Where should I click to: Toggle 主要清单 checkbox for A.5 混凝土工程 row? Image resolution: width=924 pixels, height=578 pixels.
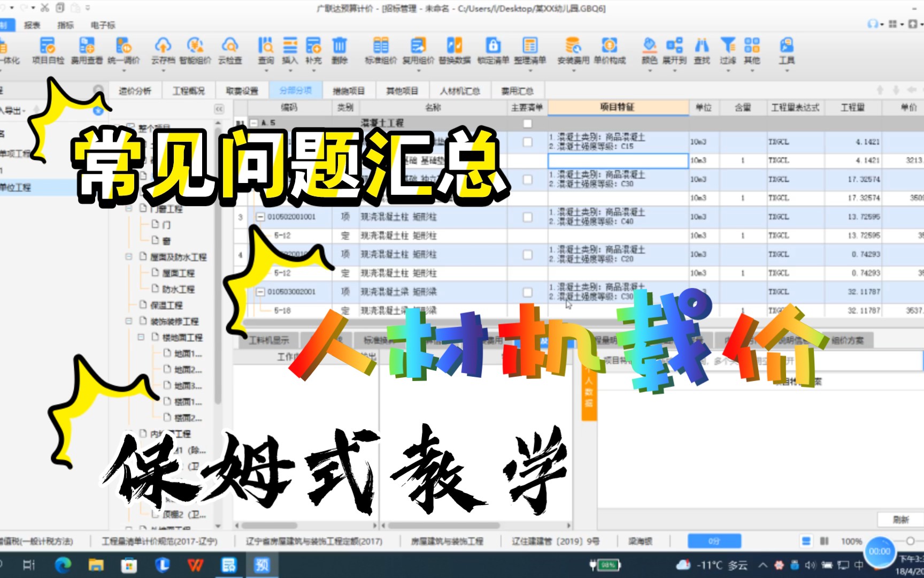(x=527, y=124)
